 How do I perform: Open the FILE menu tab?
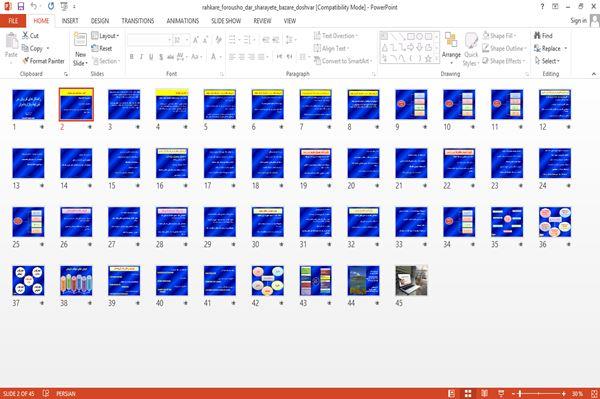click(x=13, y=21)
